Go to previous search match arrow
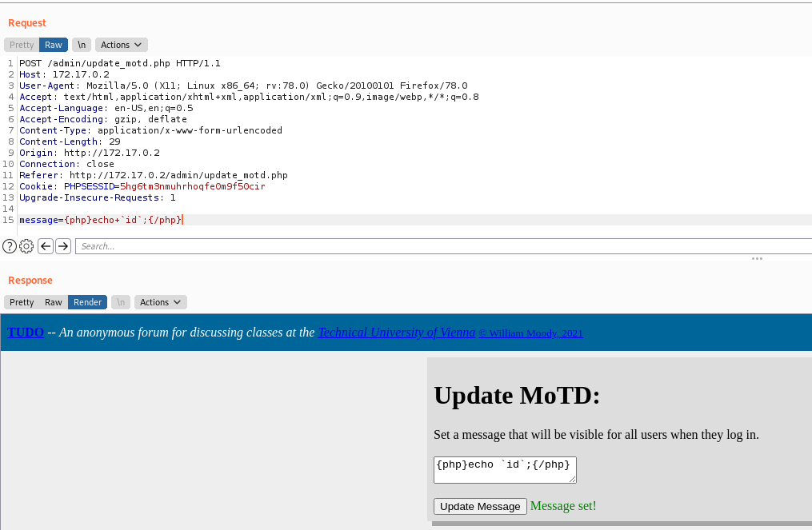This screenshot has width=812, height=530. 46,246
